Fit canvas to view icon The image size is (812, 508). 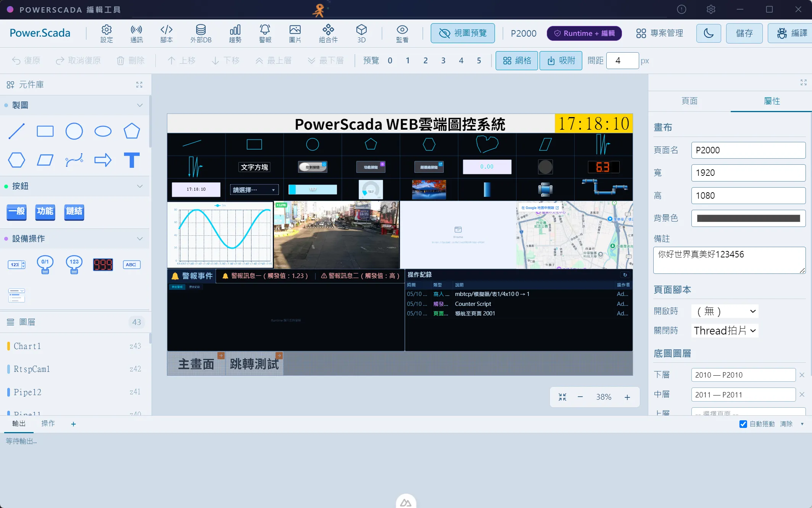click(562, 397)
